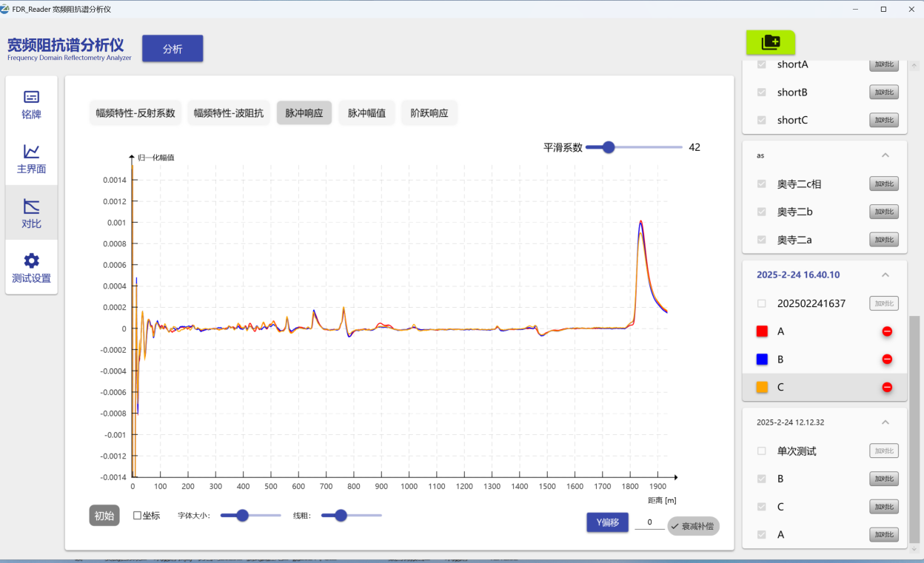
Task: Click the 分析 analyze button
Action: pos(172,48)
